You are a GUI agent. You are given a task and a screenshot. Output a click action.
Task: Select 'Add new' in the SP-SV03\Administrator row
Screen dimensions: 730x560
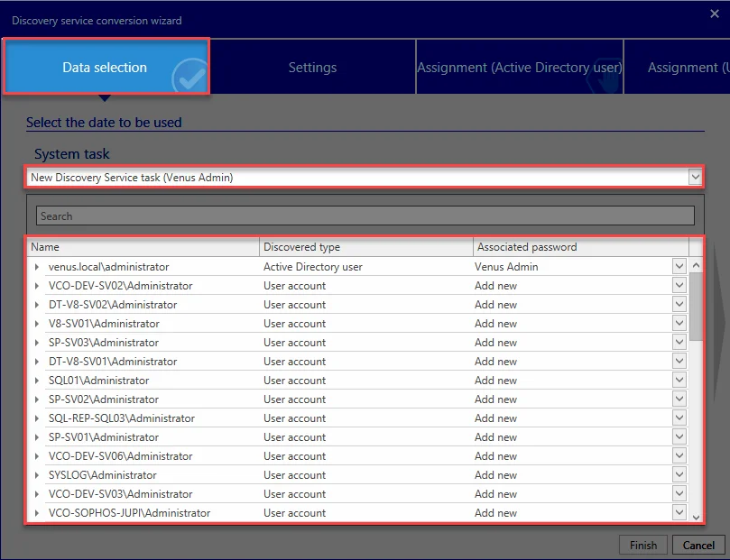(x=495, y=343)
